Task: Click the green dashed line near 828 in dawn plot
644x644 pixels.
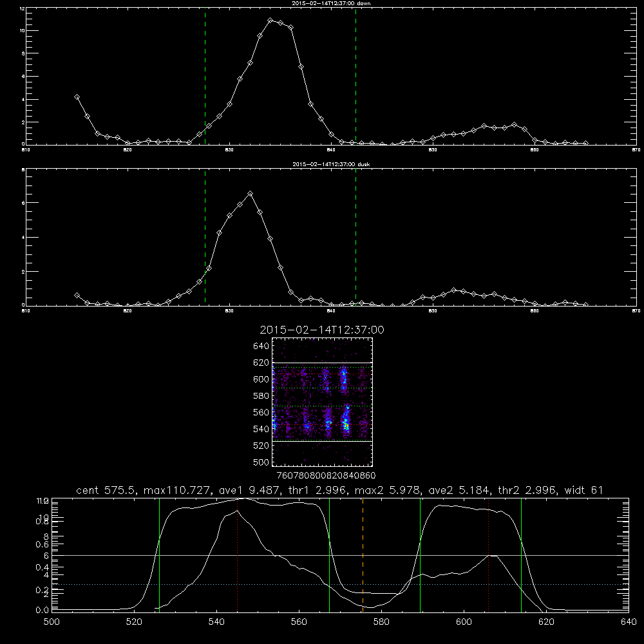Action: pyautogui.click(x=205, y=77)
